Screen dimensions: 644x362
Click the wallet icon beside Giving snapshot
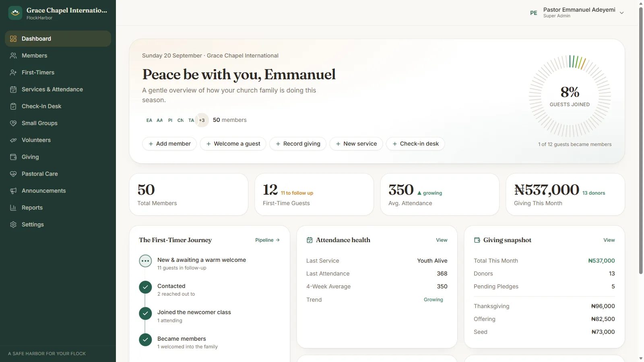pyautogui.click(x=477, y=240)
